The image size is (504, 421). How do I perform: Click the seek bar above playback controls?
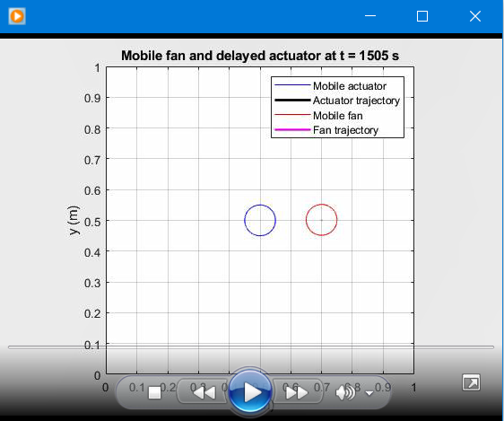pos(251,347)
